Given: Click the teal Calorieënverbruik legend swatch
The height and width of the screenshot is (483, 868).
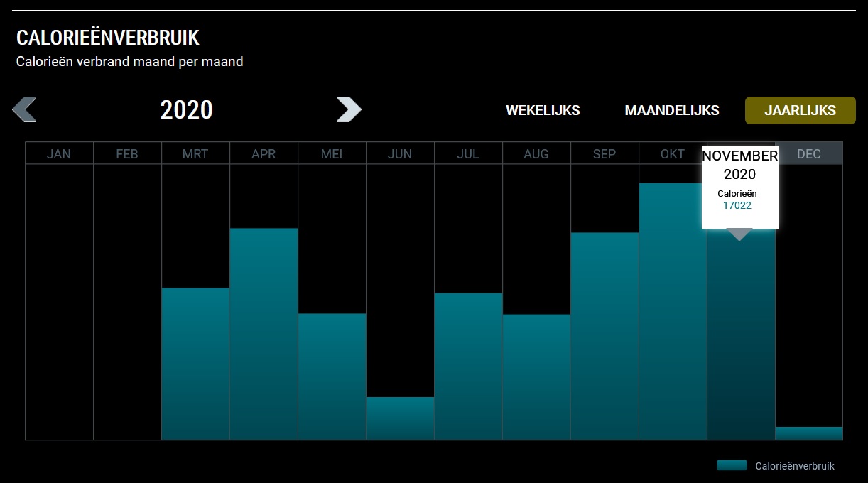Looking at the screenshot, I should pos(732,465).
